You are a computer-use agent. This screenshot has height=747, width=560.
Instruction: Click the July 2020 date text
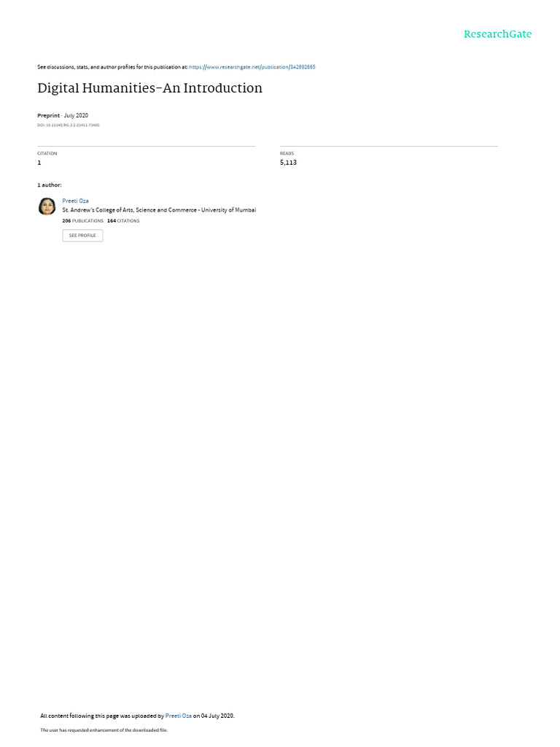pyautogui.click(x=76, y=116)
